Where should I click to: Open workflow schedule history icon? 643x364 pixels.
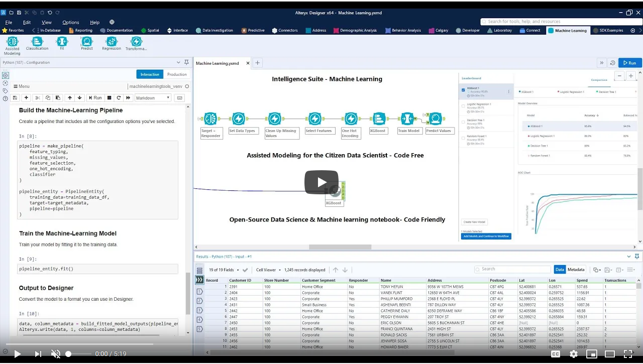coord(612,63)
